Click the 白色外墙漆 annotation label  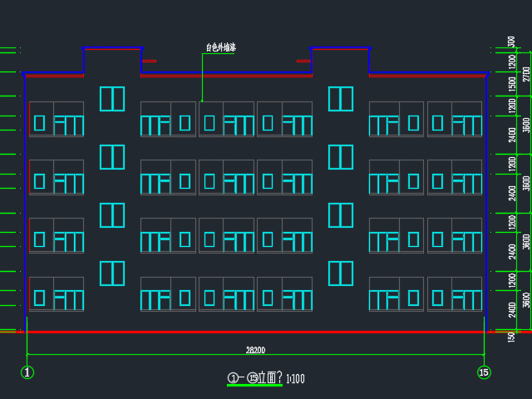click(220, 47)
